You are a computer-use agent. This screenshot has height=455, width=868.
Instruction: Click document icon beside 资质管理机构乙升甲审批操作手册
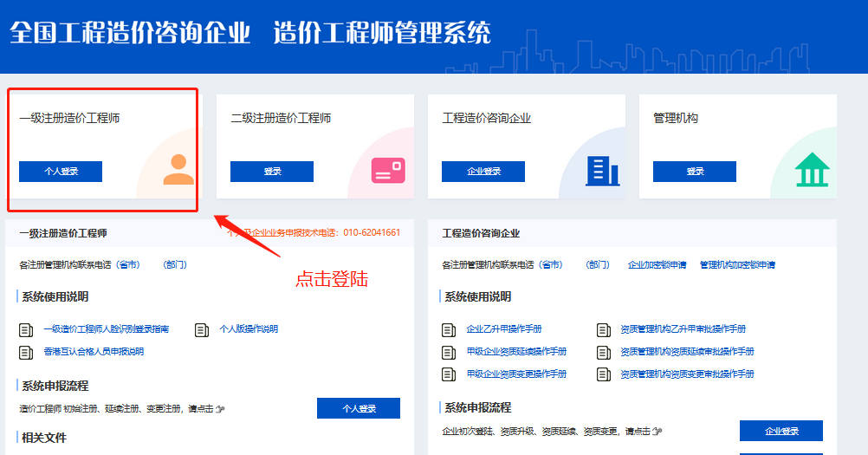603,329
